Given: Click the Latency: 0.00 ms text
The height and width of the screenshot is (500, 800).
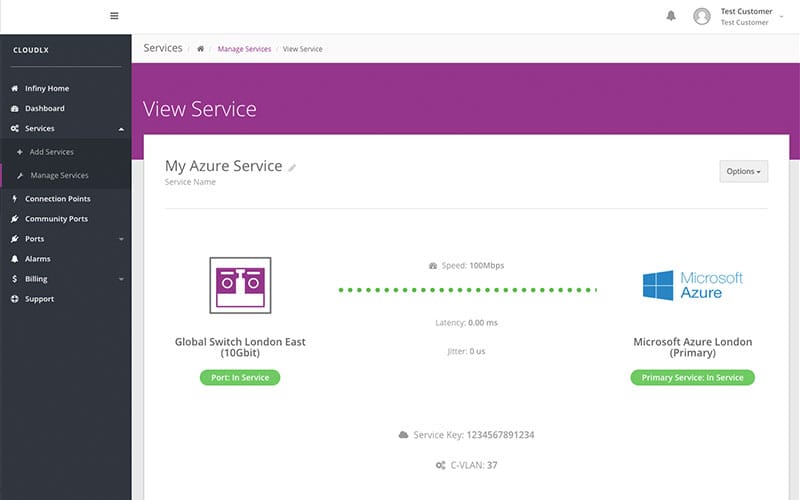Looking at the screenshot, I should click(466, 322).
